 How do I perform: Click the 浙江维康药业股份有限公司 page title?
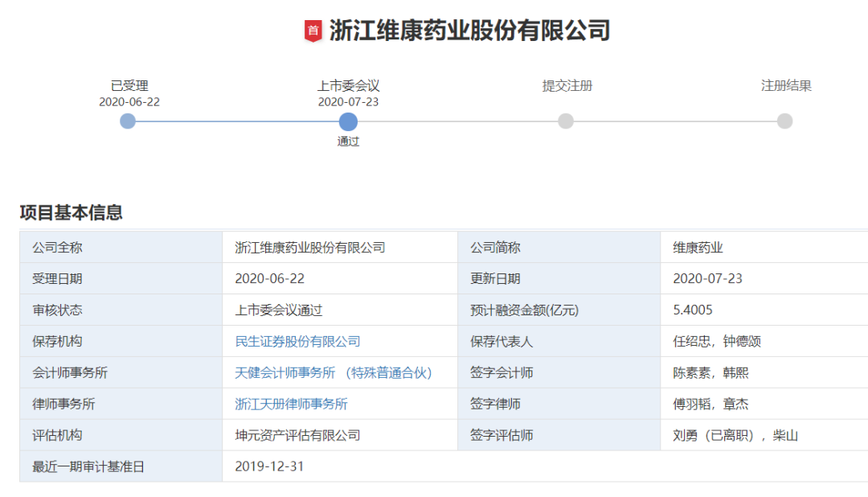[x=470, y=31]
